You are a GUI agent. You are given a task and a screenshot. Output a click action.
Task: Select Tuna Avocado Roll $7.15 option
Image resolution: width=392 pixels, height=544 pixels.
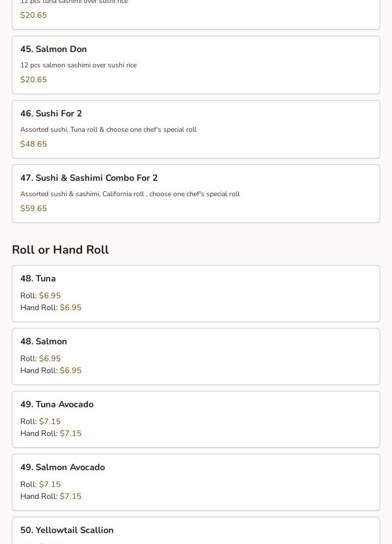49,422
